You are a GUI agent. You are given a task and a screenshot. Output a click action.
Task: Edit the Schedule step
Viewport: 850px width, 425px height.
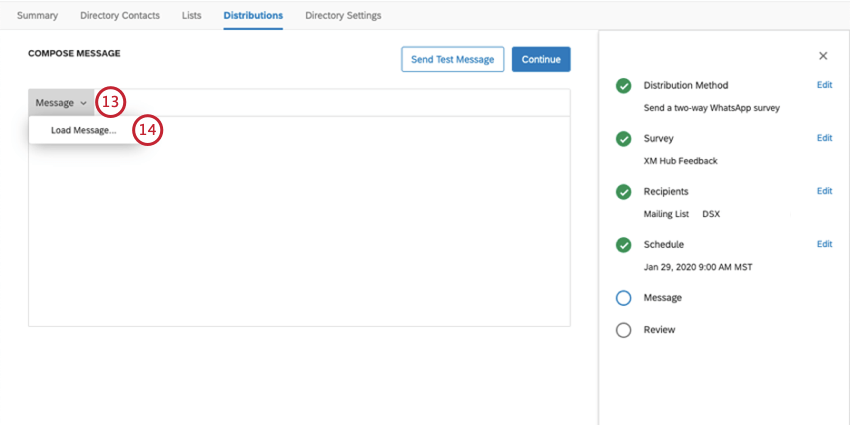pos(825,244)
